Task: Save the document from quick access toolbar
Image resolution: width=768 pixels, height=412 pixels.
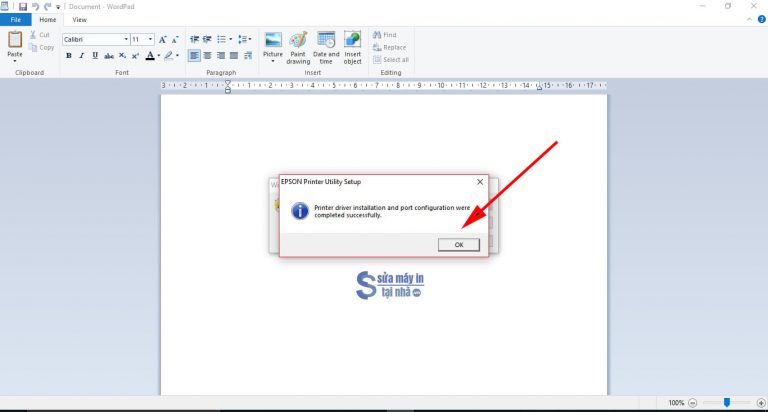Action: coord(22,6)
